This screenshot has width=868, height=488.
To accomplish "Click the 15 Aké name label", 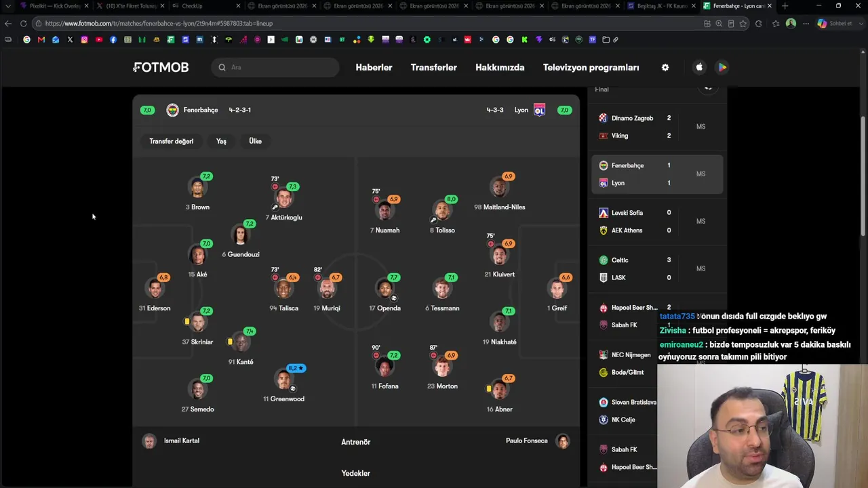I will tap(197, 274).
